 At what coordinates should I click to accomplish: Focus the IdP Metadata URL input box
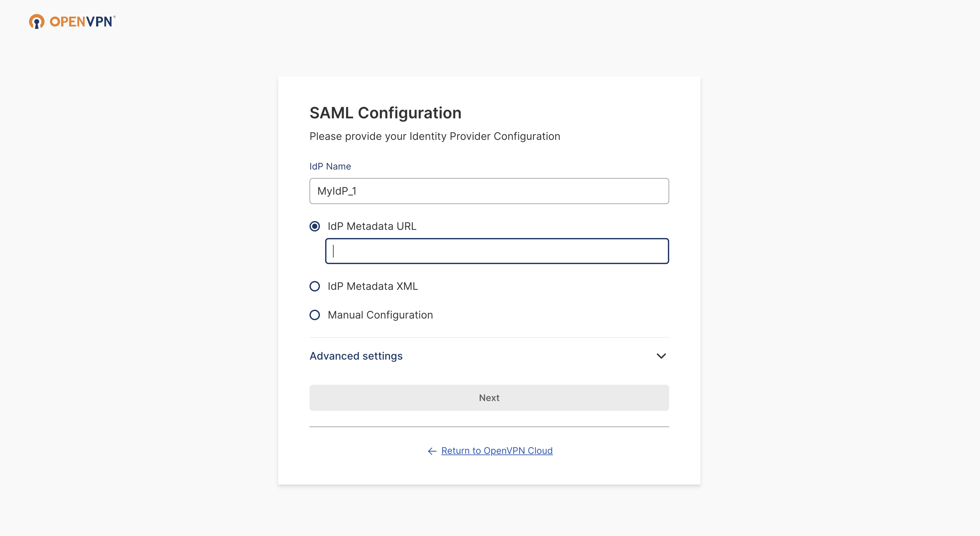(497, 251)
